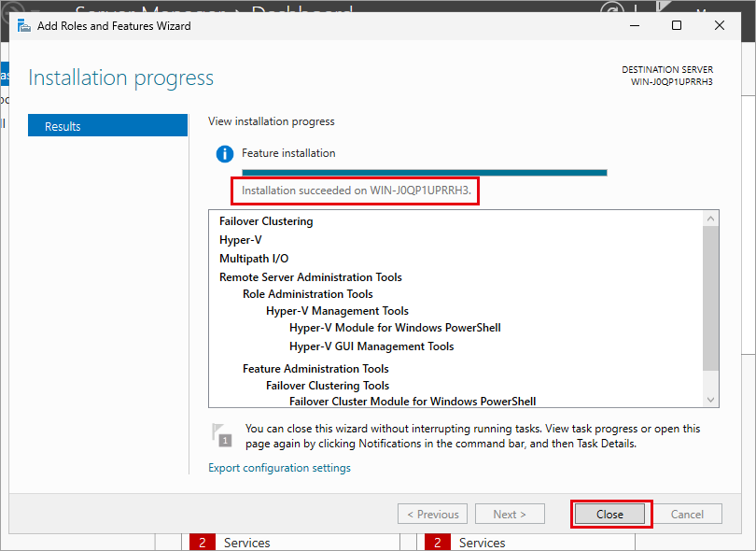Click the feature installation progress bar

(x=425, y=173)
